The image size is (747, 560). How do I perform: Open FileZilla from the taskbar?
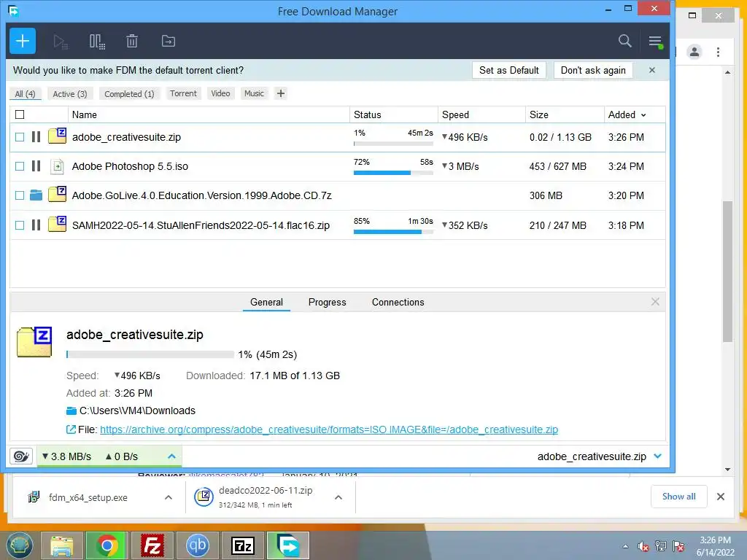[152, 545]
